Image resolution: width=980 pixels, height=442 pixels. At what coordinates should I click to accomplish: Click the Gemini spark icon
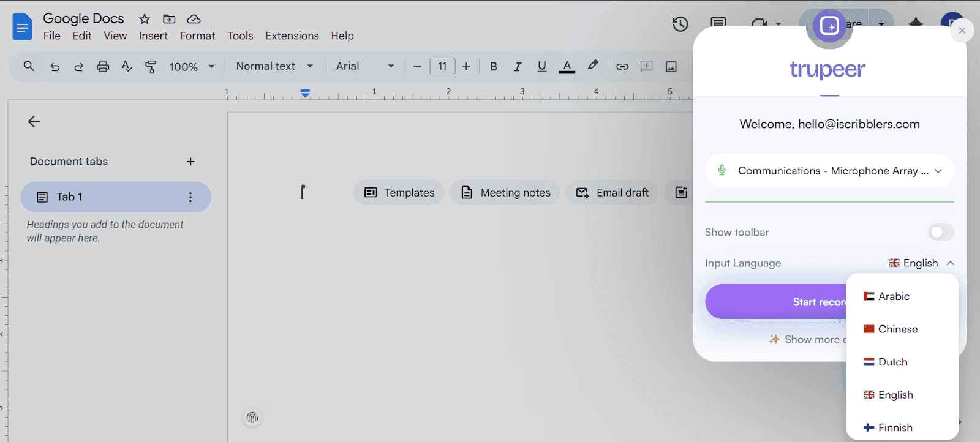pyautogui.click(x=916, y=23)
